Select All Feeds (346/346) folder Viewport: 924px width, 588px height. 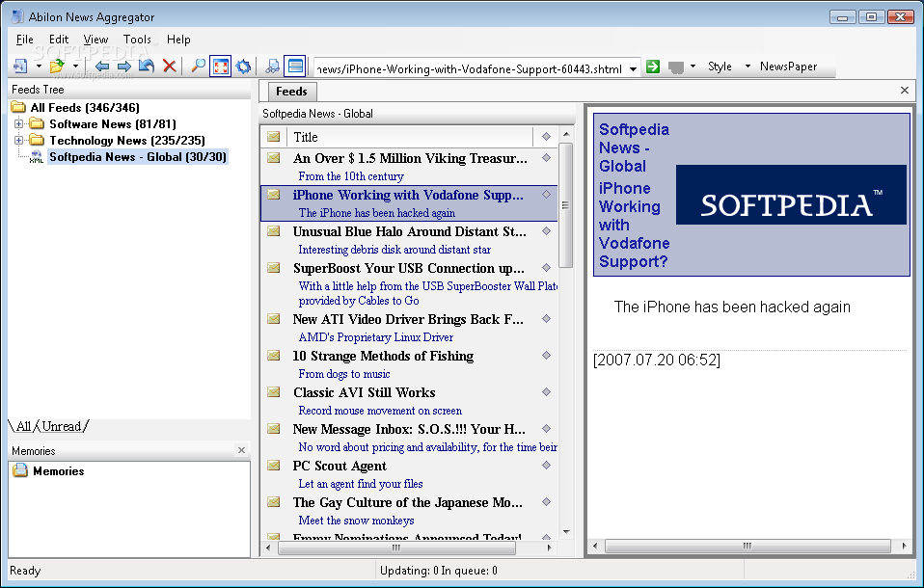point(85,107)
